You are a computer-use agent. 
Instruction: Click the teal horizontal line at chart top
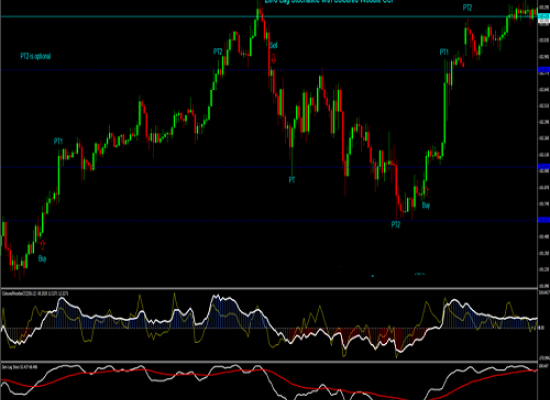[x=269, y=16]
